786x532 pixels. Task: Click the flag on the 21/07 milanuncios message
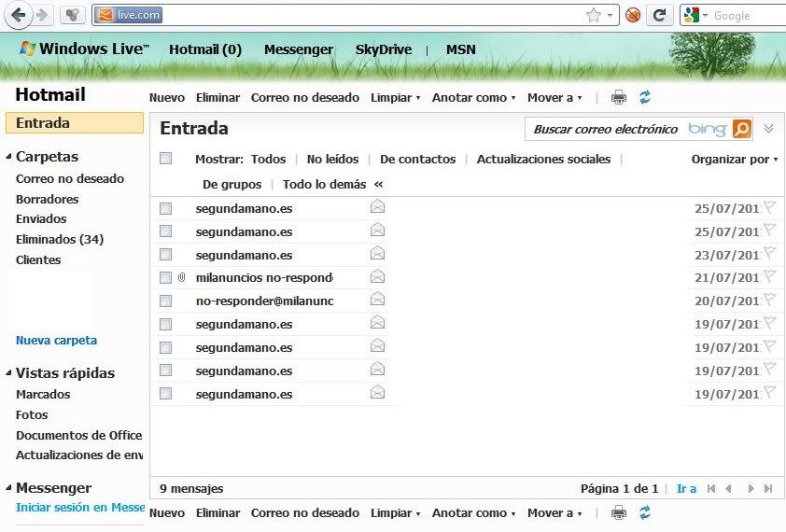point(769,275)
